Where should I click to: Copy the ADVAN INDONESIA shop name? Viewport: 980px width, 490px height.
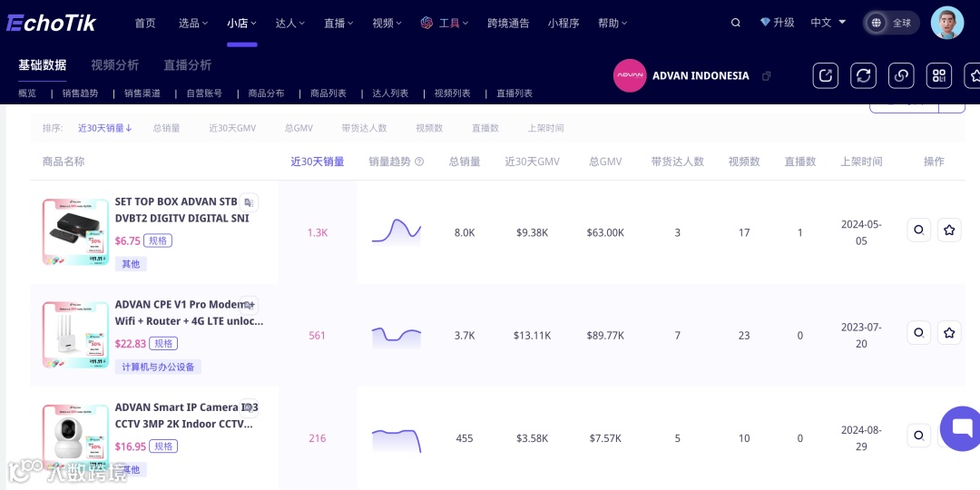coord(766,75)
